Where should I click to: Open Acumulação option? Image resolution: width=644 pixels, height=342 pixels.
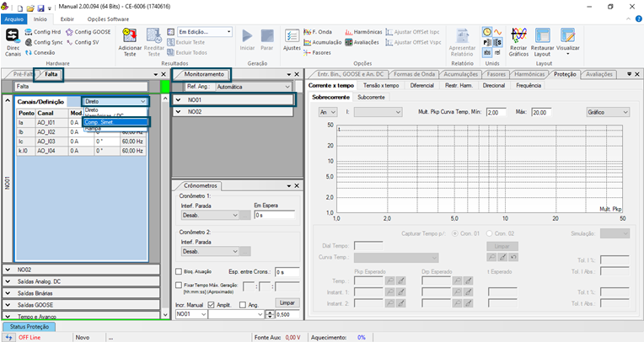(322, 42)
